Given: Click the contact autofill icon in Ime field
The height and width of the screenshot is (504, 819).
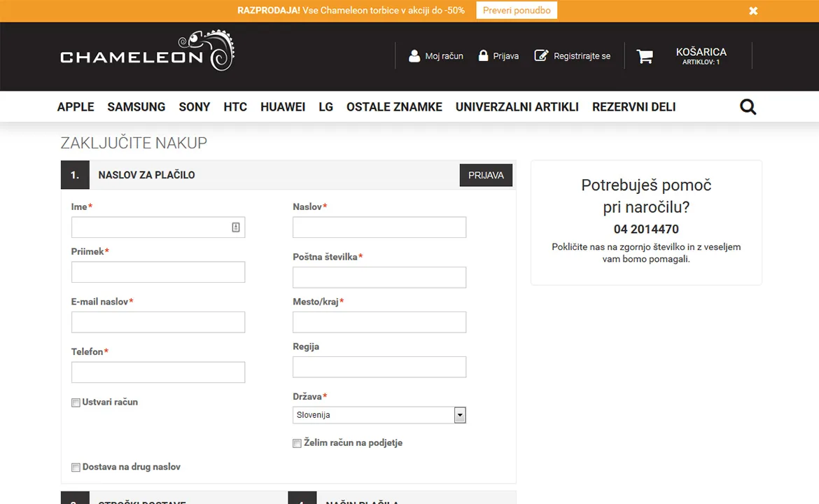Looking at the screenshot, I should tap(236, 227).
